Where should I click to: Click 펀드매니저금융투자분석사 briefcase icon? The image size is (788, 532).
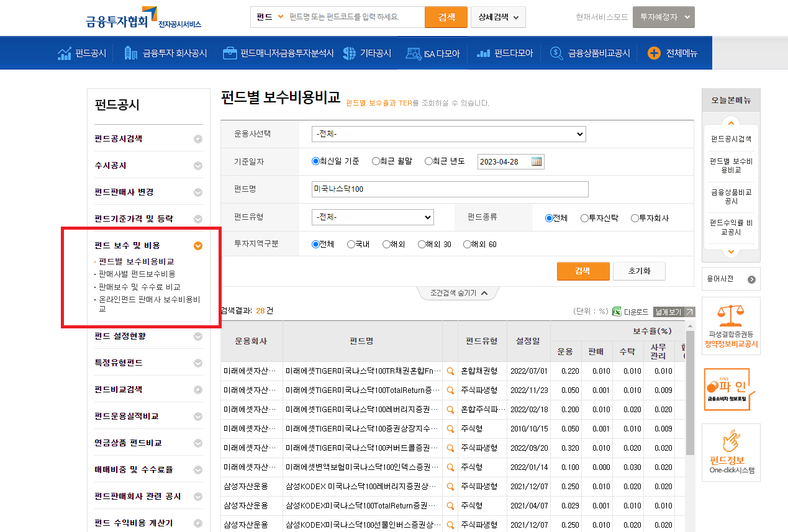[x=230, y=53]
